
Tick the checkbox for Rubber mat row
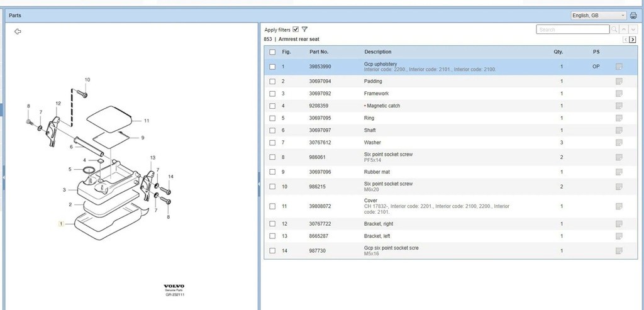point(272,172)
